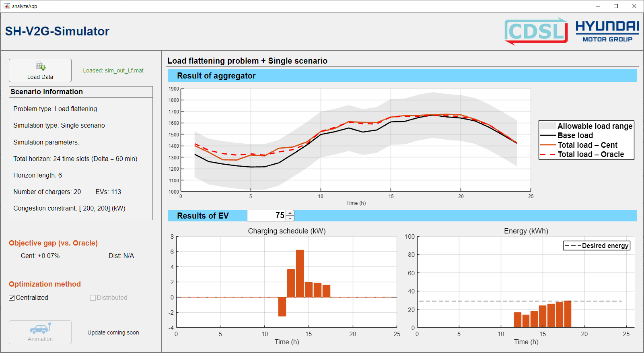The image size is (644, 353).
Task: Click the Results of EV header
Action: tap(203, 216)
